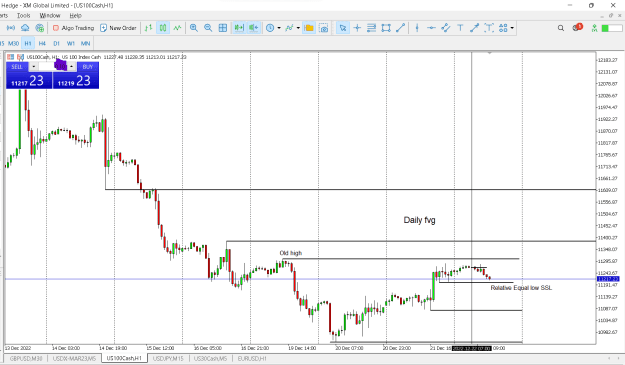Select the text T tool
This screenshot has height=365, width=625.
(460, 28)
